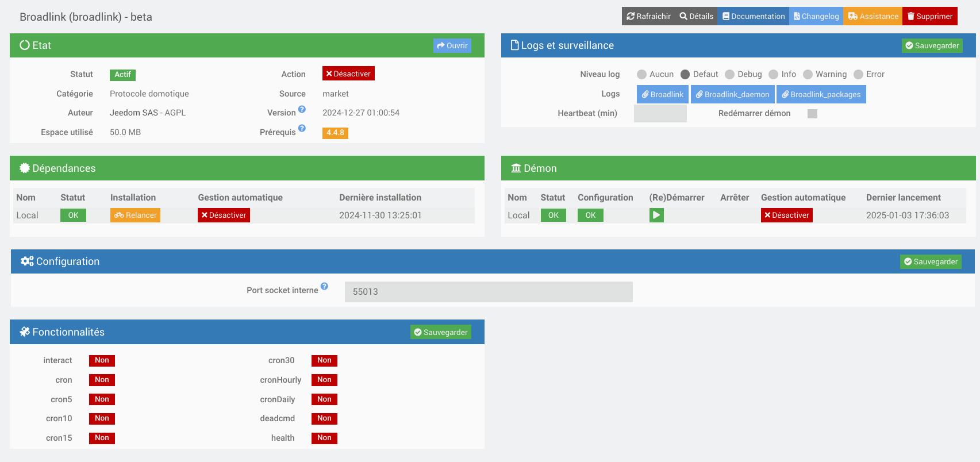Image resolution: width=980 pixels, height=462 pixels.
Task: Open the Changelog button
Action: [816, 16]
